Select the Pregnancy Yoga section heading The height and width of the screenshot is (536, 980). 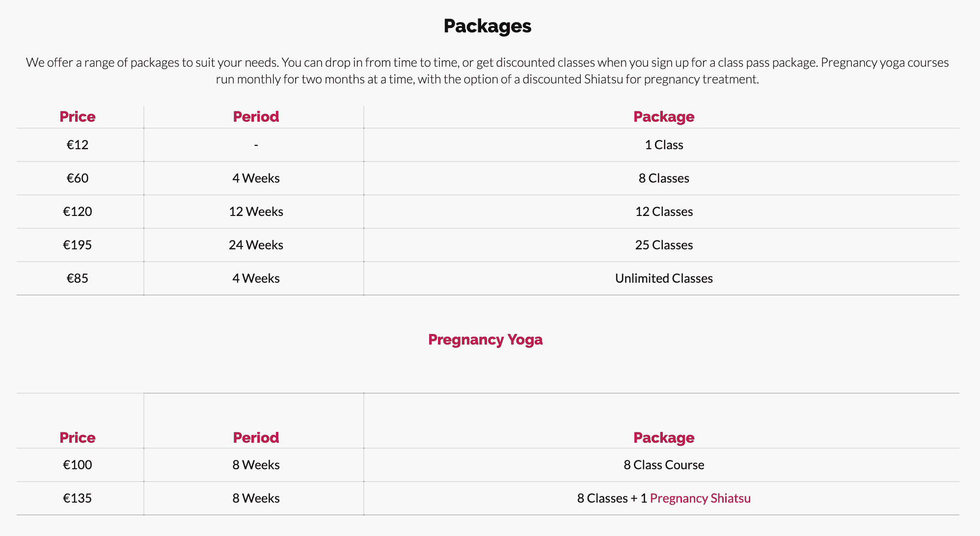485,340
